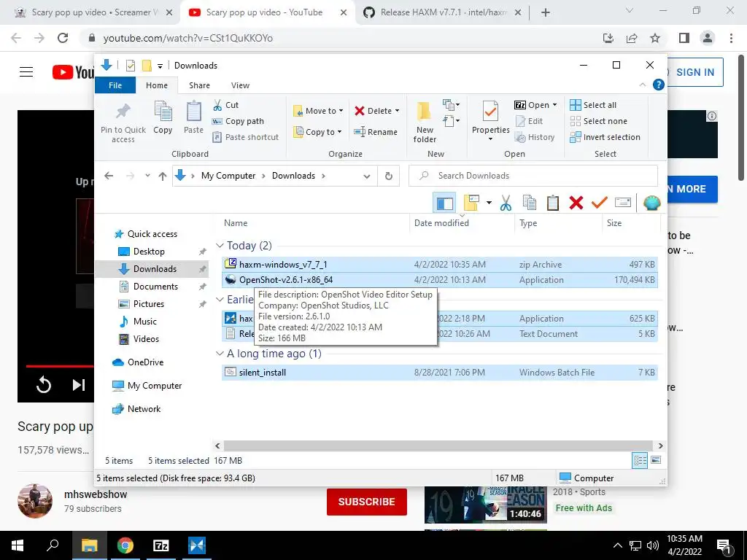Open the 7-Zip taskbar icon

click(x=161, y=545)
